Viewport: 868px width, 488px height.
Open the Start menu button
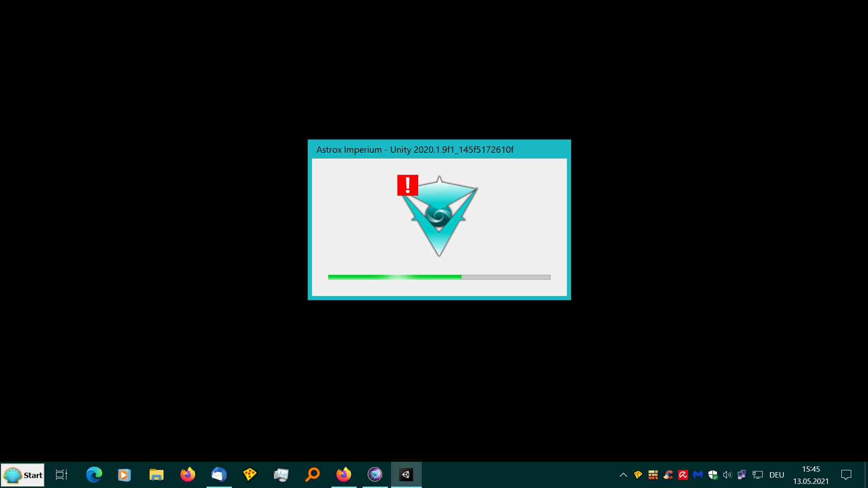[23, 475]
